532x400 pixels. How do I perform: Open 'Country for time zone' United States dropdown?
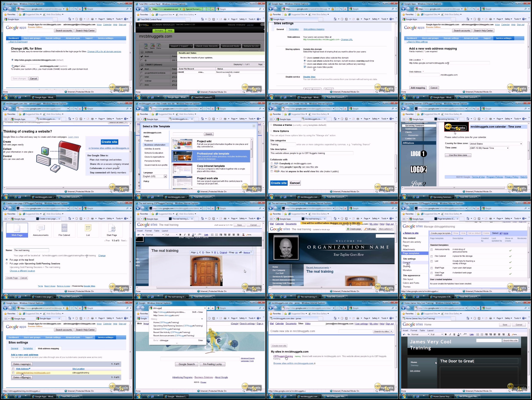(x=496, y=144)
